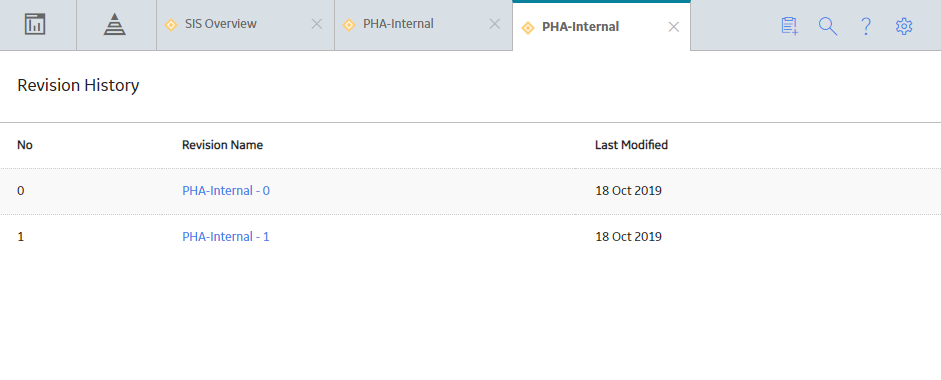Switch to the SIS Overview tab
This screenshot has height=380, width=941.
[x=221, y=24]
